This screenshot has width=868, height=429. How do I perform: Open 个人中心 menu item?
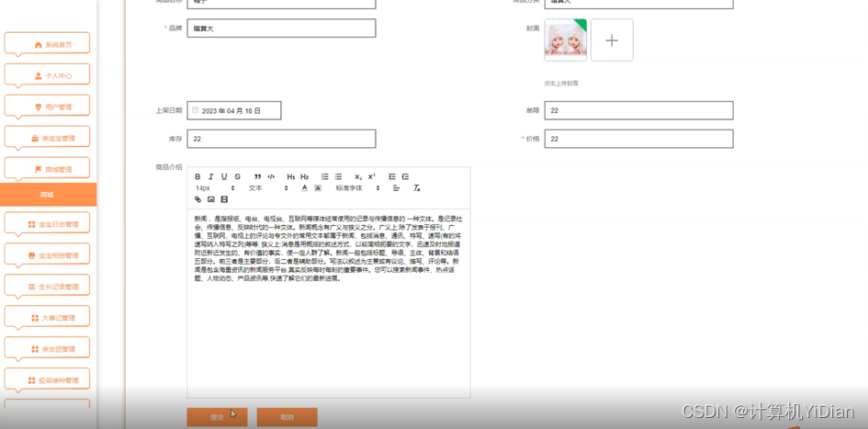(47, 76)
